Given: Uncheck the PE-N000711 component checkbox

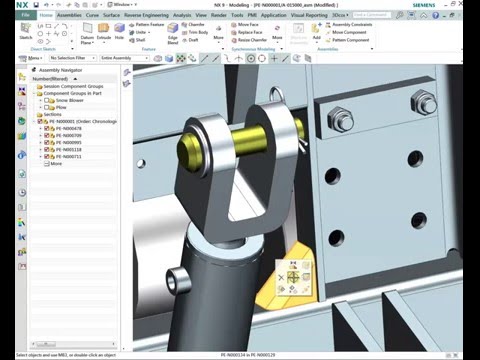Looking at the screenshot, I should tap(47, 157).
